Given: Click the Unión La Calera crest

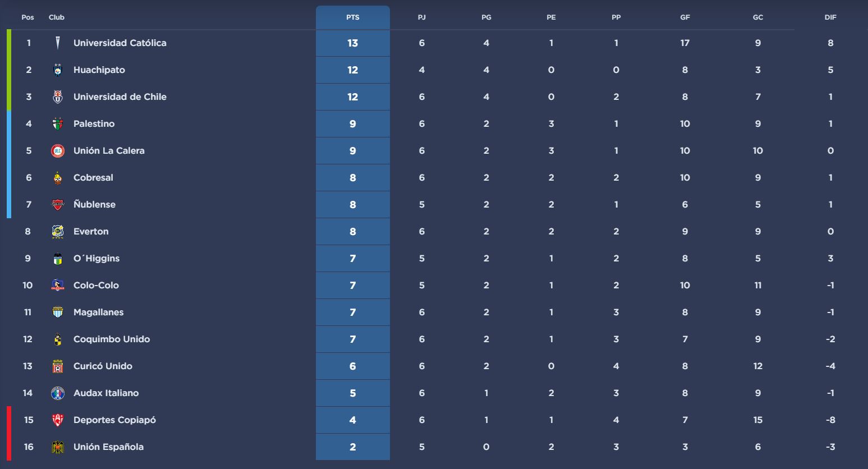Looking at the screenshot, I should point(58,151).
